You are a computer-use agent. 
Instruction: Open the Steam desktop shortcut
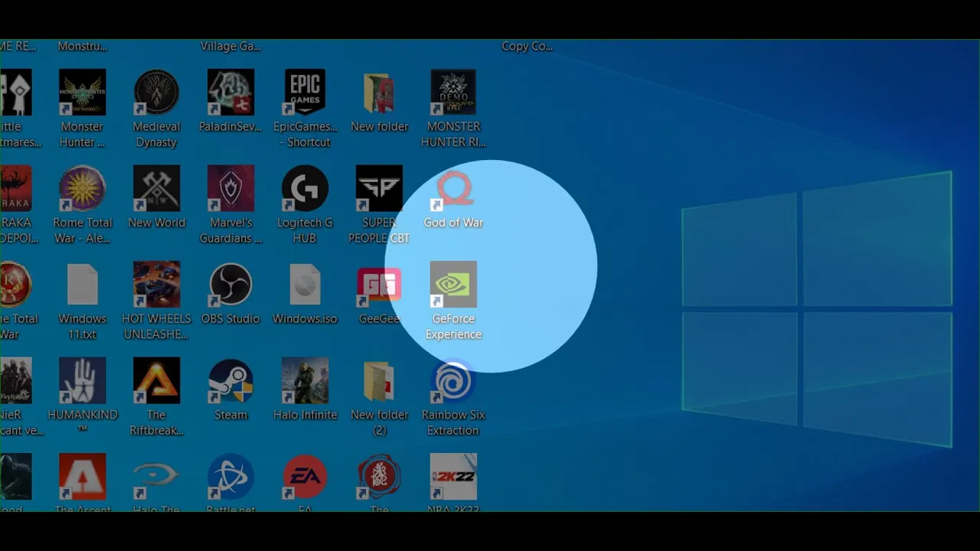[x=230, y=380]
